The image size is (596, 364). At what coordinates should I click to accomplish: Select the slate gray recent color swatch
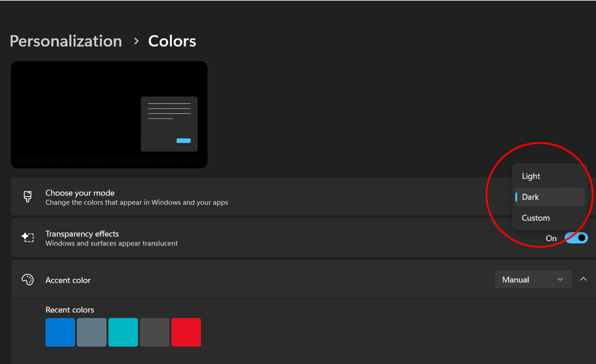[x=92, y=332]
